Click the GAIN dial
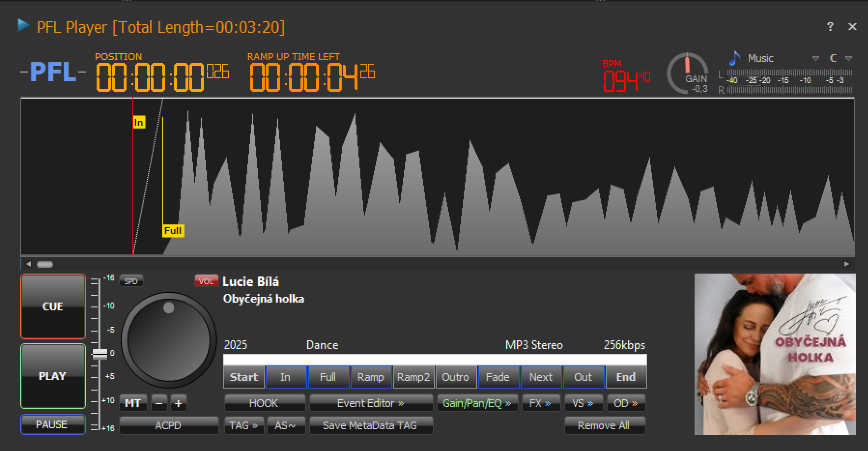868x451 pixels. (688, 73)
